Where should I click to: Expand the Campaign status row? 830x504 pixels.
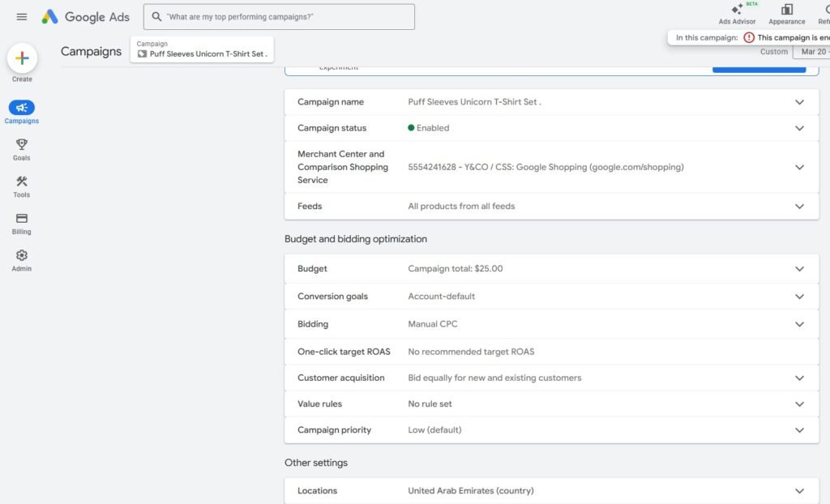click(551, 128)
